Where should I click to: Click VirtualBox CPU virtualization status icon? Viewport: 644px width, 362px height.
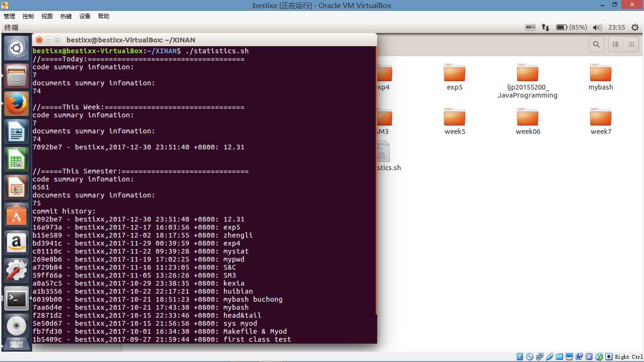(589, 357)
